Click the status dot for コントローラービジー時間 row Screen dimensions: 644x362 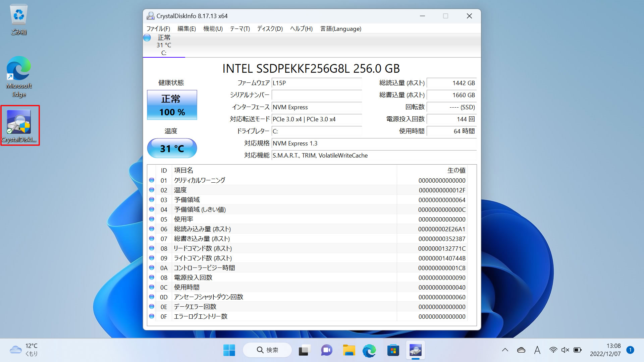coord(152,268)
